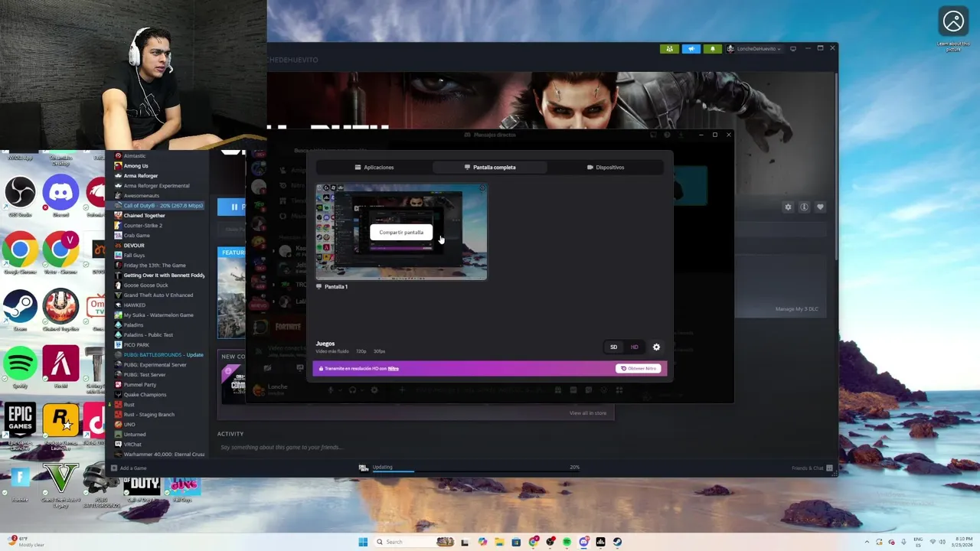This screenshot has height=551, width=980.
Task: Select PUBG: BATTLEGROUNDS Update entry
Action: (163, 355)
